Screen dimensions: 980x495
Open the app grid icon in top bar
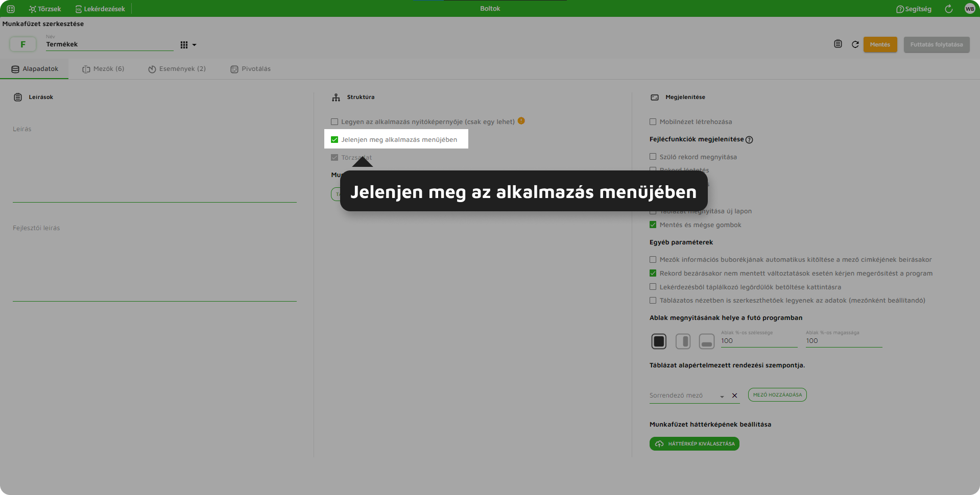pos(11,9)
